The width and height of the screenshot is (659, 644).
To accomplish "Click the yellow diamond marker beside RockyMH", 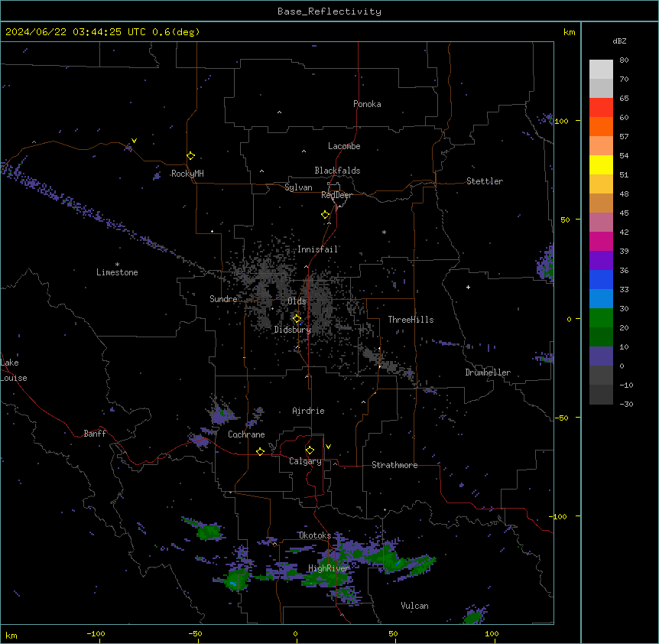I will [x=190, y=155].
